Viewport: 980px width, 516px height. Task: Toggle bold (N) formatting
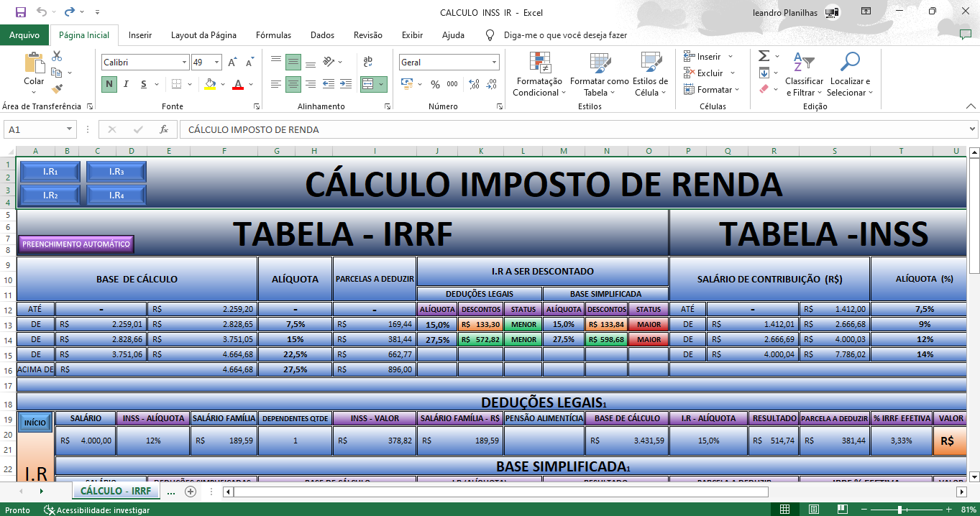tap(109, 84)
